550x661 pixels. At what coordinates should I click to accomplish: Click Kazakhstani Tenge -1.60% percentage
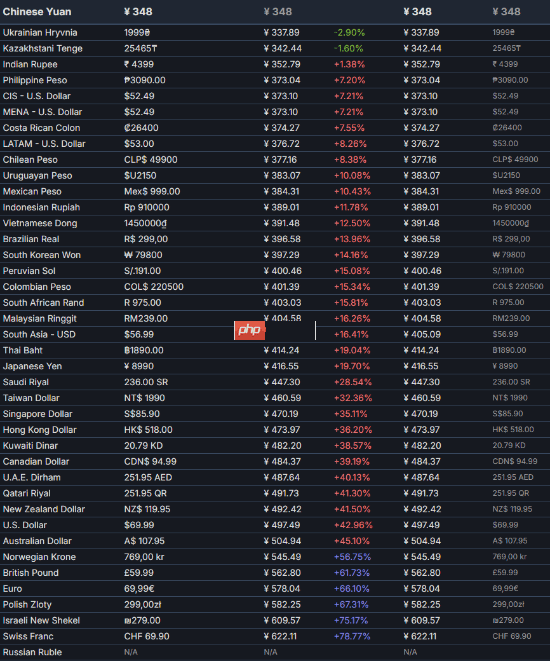[348, 48]
